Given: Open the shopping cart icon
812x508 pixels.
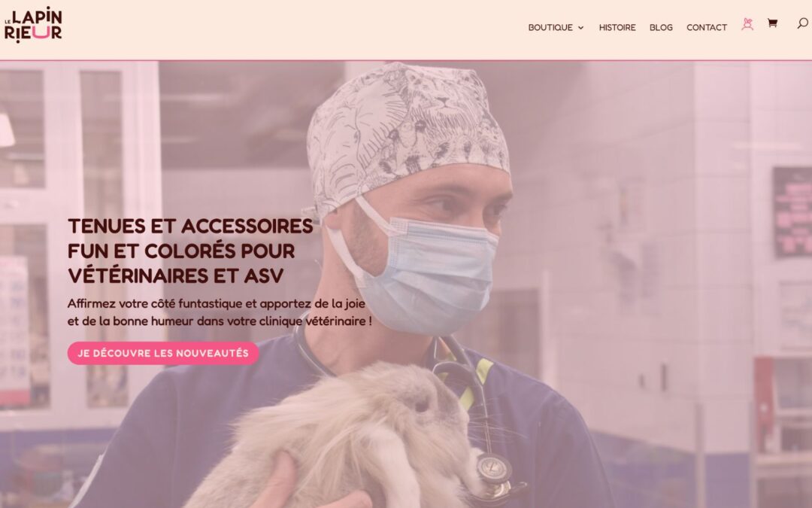Looking at the screenshot, I should click(772, 23).
